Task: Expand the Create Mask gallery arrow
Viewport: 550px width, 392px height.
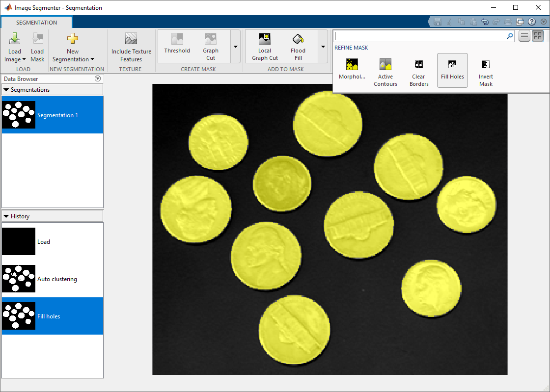Action: 236,47
